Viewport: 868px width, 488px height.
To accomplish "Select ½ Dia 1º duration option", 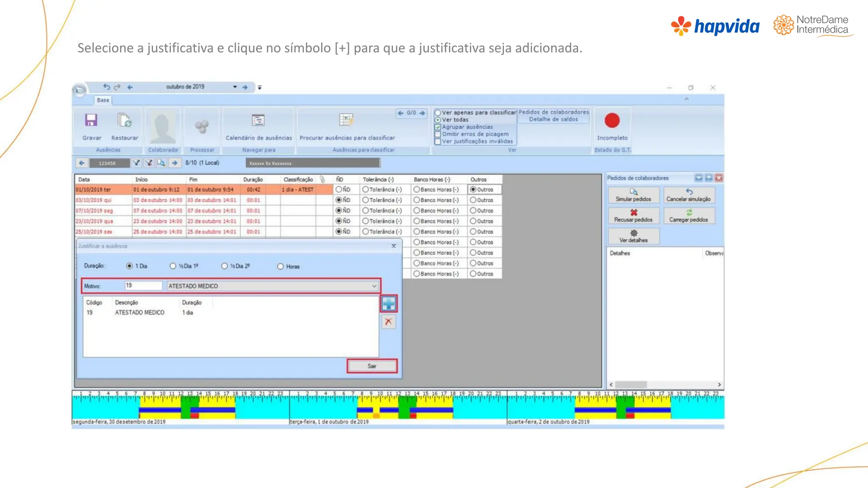I will coord(172,266).
